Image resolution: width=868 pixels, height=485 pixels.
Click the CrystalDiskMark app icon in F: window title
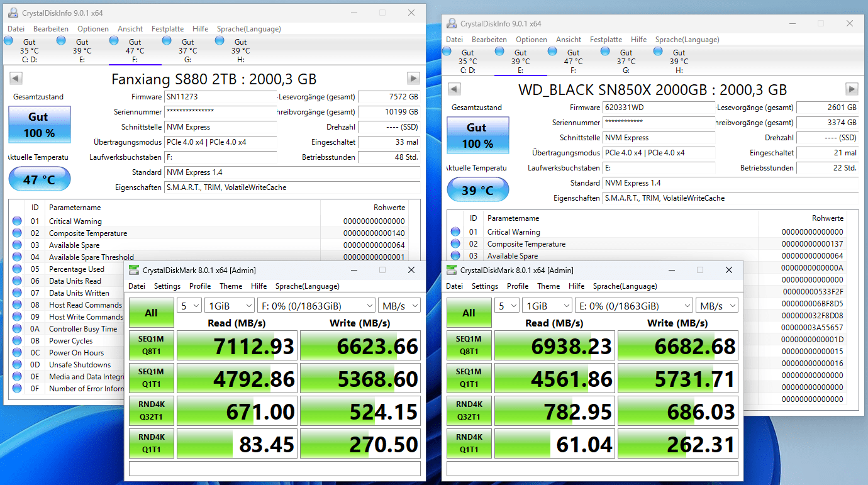134,270
